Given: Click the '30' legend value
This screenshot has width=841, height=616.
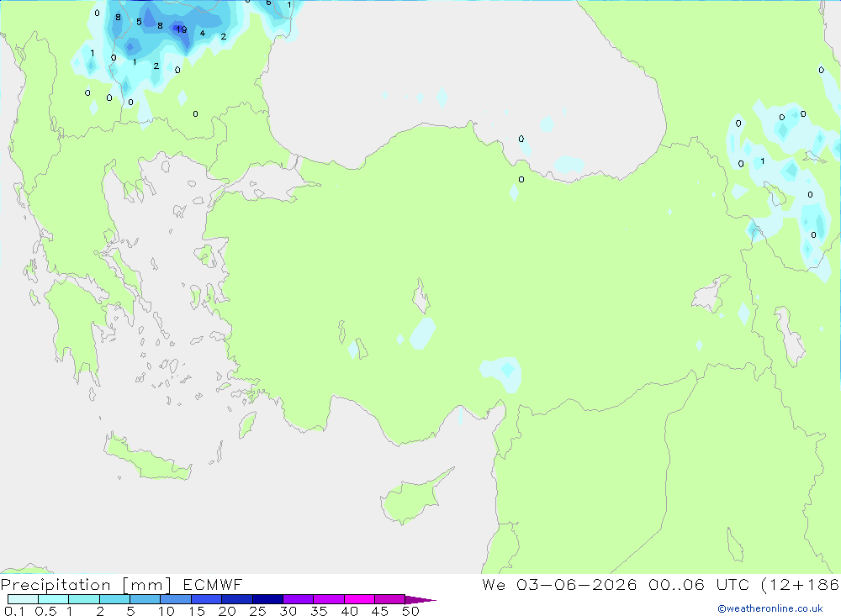Looking at the screenshot, I should pyautogui.click(x=288, y=611).
